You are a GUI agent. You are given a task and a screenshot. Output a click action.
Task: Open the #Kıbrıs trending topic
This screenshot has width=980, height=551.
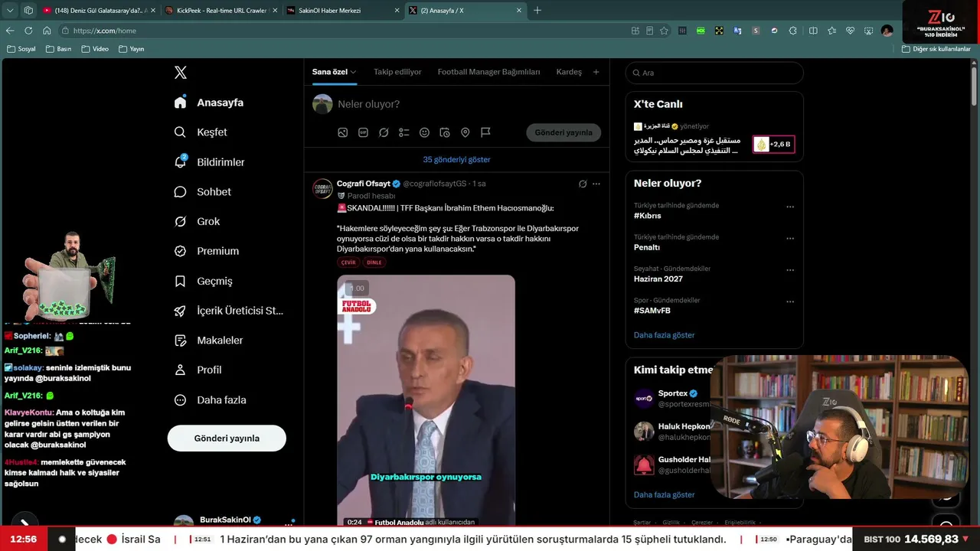[648, 216]
